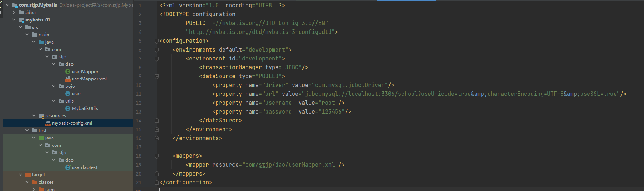Fold the <dataSource> block at line 9

click(x=157, y=76)
